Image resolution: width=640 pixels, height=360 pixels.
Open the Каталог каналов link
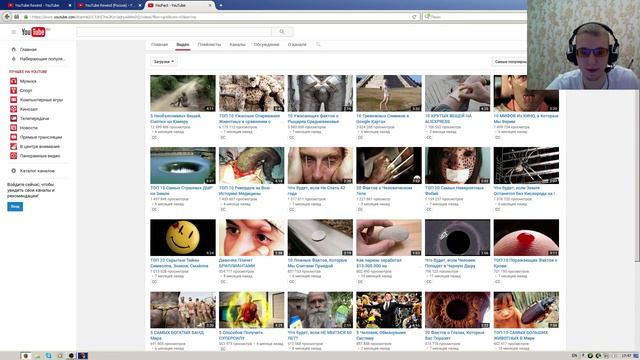click(37, 171)
